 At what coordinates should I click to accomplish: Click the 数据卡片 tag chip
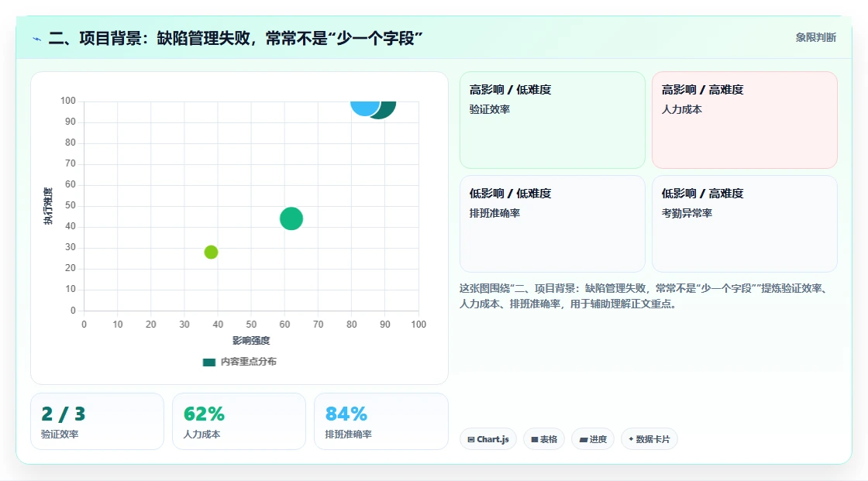(x=649, y=439)
